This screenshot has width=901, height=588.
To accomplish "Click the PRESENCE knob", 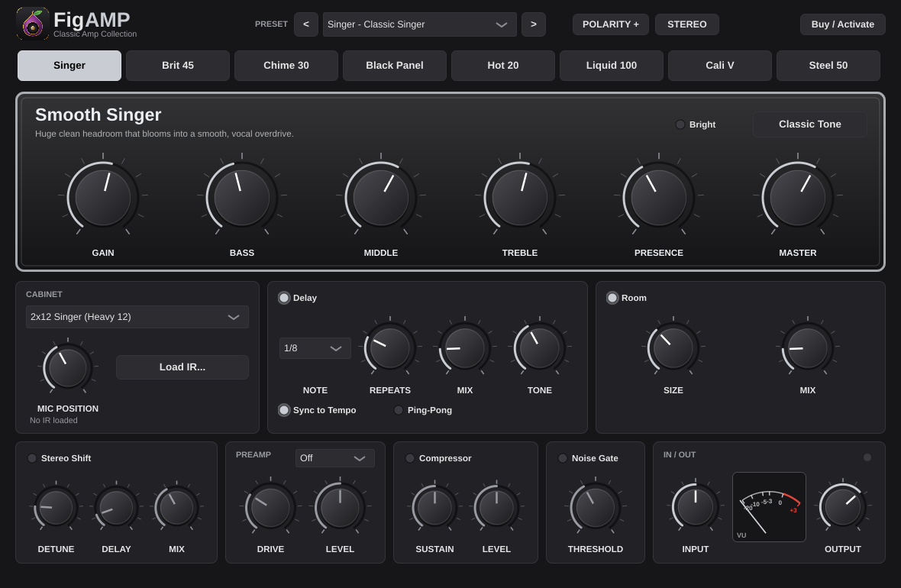I will 659,197.
